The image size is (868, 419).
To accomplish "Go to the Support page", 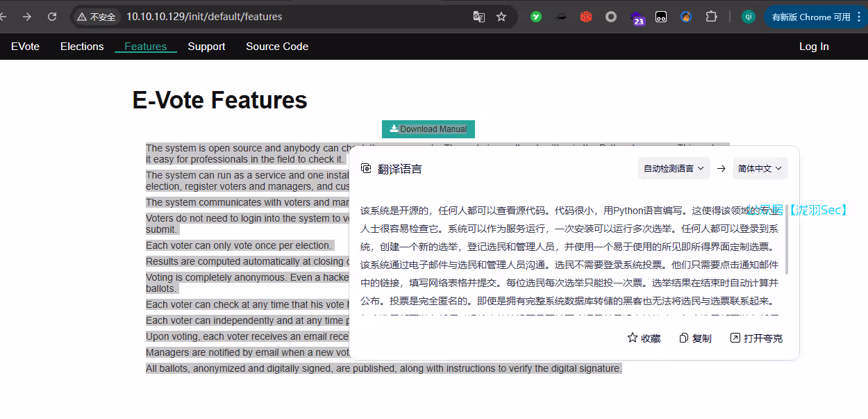I will pyautogui.click(x=206, y=47).
